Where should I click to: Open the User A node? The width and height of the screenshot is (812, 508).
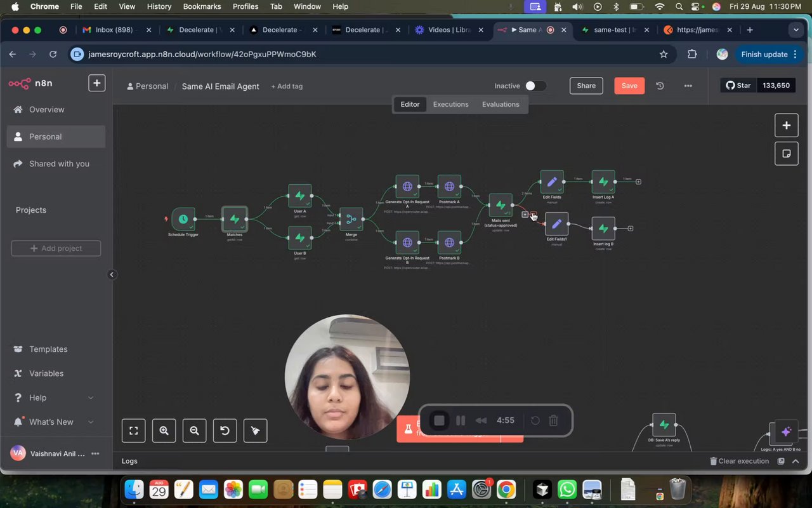[300, 196]
